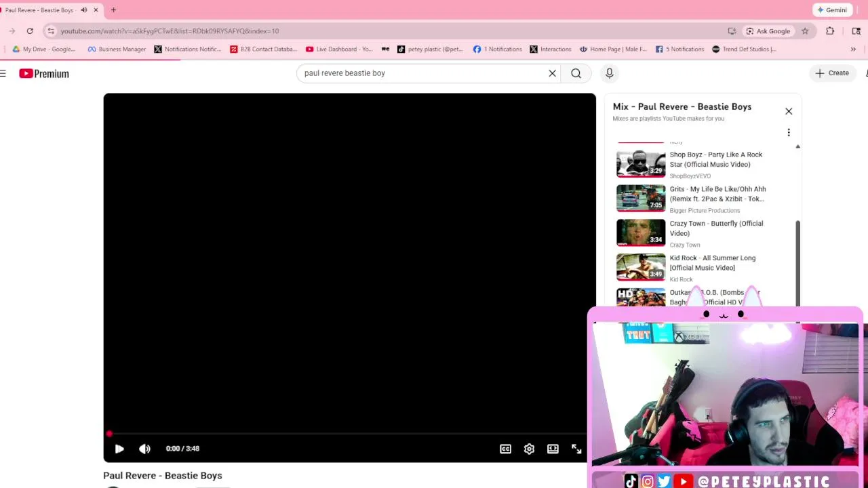
Task: Open the Gemini button
Action: 832,10
